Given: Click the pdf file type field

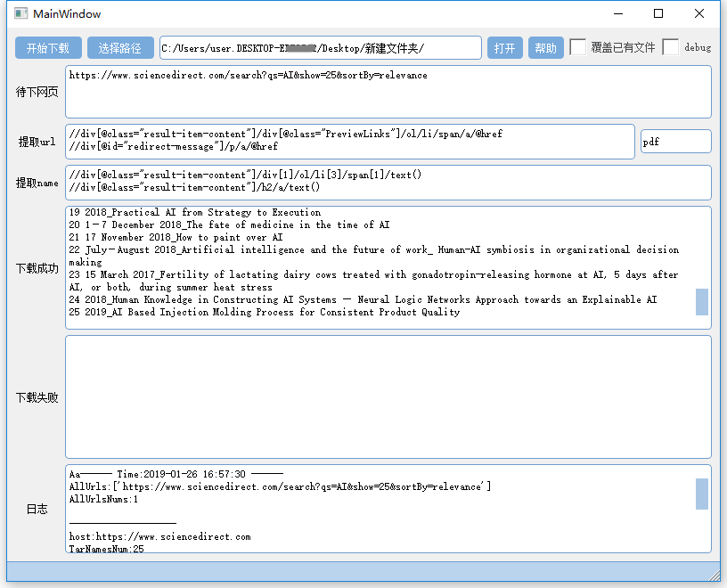Looking at the screenshot, I should coord(675,141).
